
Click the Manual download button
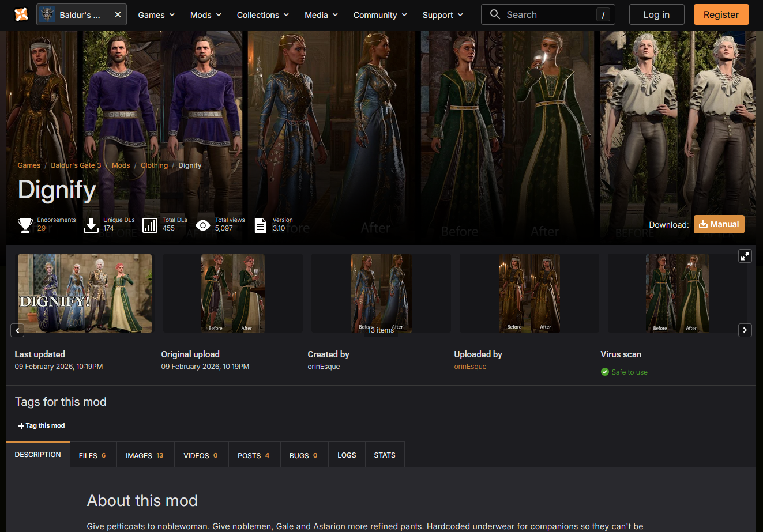coord(719,224)
